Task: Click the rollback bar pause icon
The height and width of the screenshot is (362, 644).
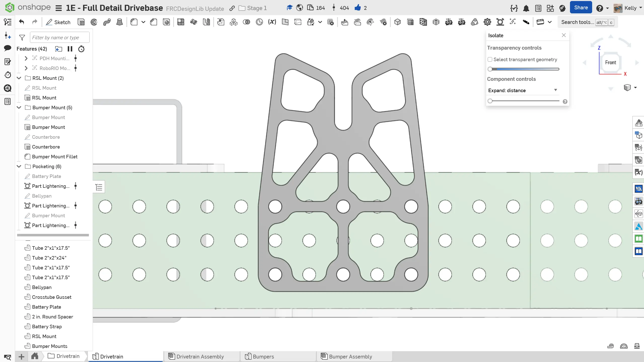Action: (70, 49)
